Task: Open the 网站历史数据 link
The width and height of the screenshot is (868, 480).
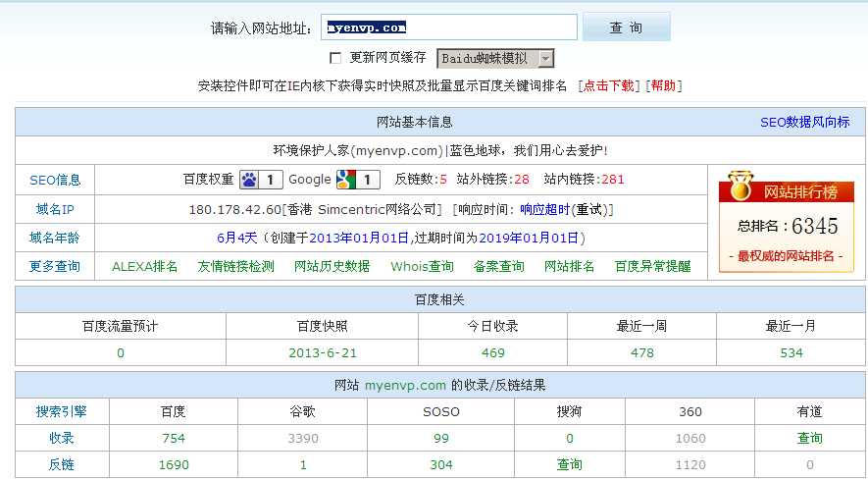Action: click(x=332, y=266)
